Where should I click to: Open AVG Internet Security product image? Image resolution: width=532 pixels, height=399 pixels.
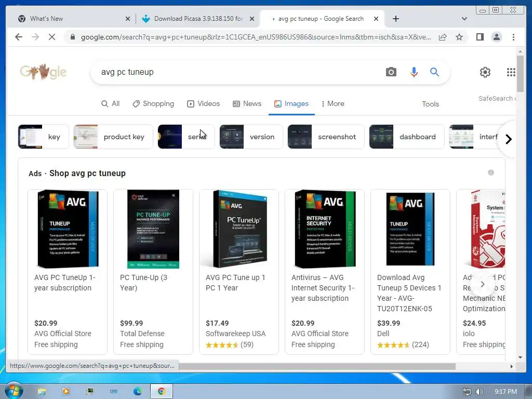325,229
